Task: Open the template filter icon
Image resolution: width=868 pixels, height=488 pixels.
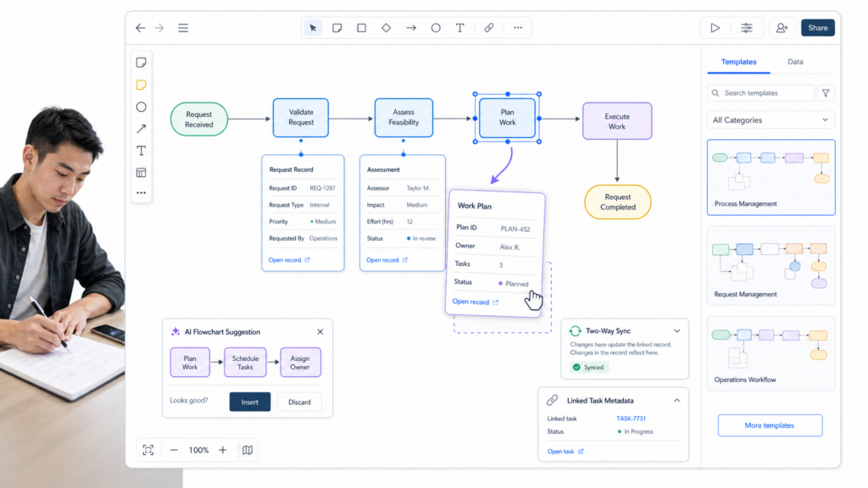Action: click(826, 93)
